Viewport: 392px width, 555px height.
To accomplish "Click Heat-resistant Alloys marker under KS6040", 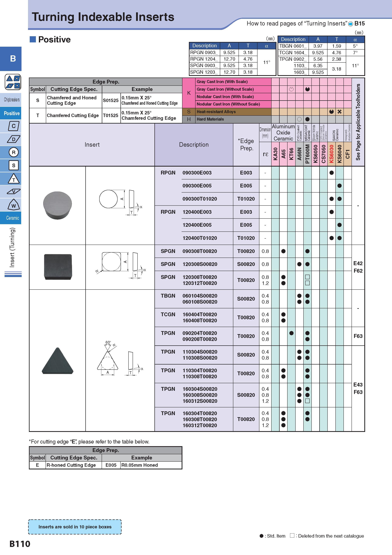I will [339, 112].
